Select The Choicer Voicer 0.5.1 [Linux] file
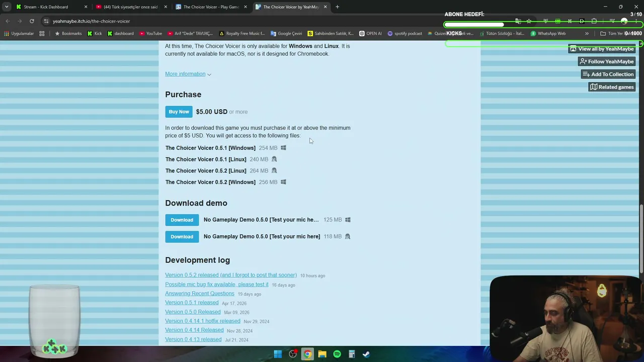The height and width of the screenshot is (362, 644). click(x=206, y=159)
